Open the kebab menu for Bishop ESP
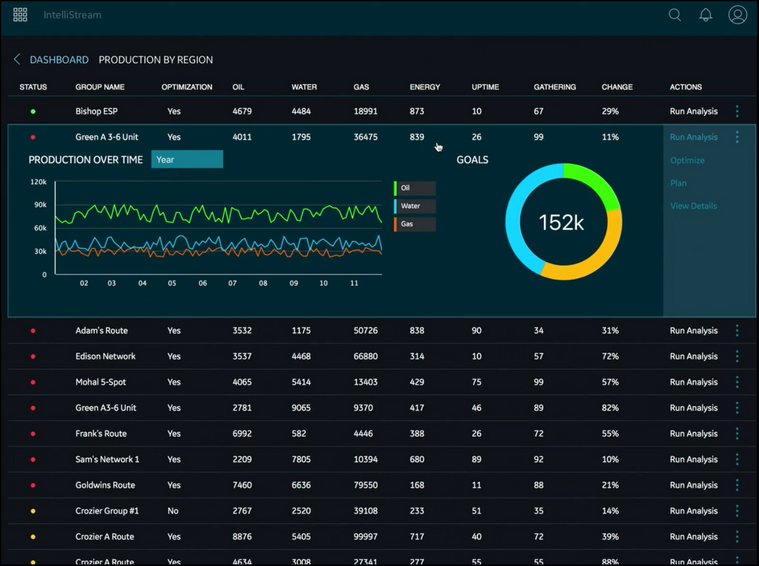759x566 pixels. (x=737, y=111)
